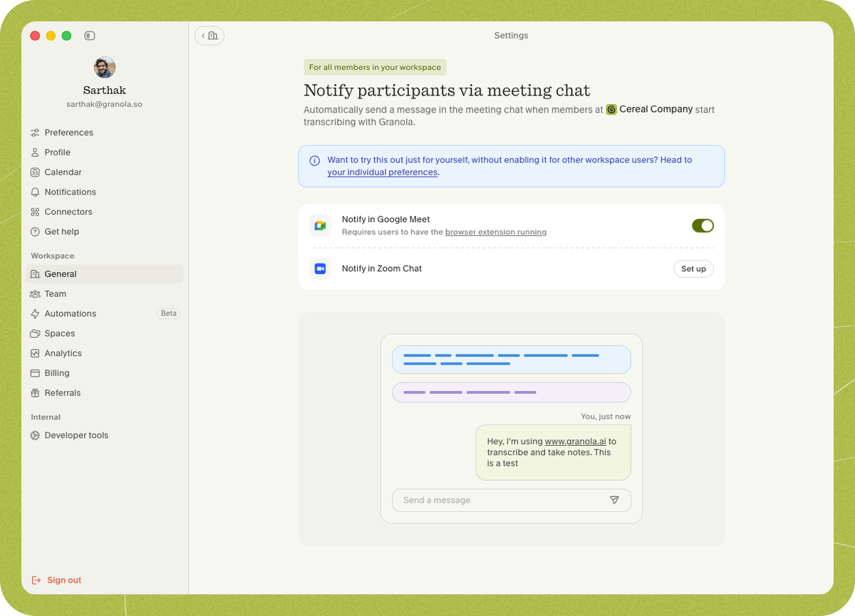Click the sarthak@granola.so email text
Image resolution: width=855 pixels, height=616 pixels.
tap(105, 104)
